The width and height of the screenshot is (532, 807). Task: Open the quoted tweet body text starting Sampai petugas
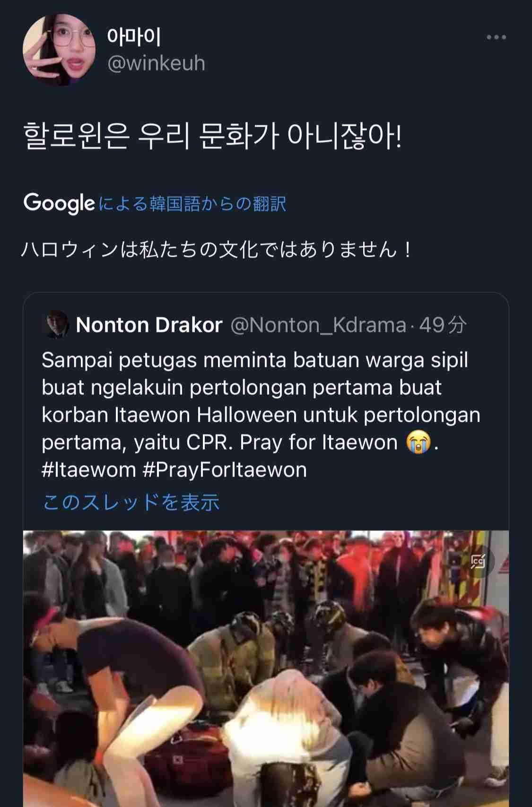click(261, 415)
